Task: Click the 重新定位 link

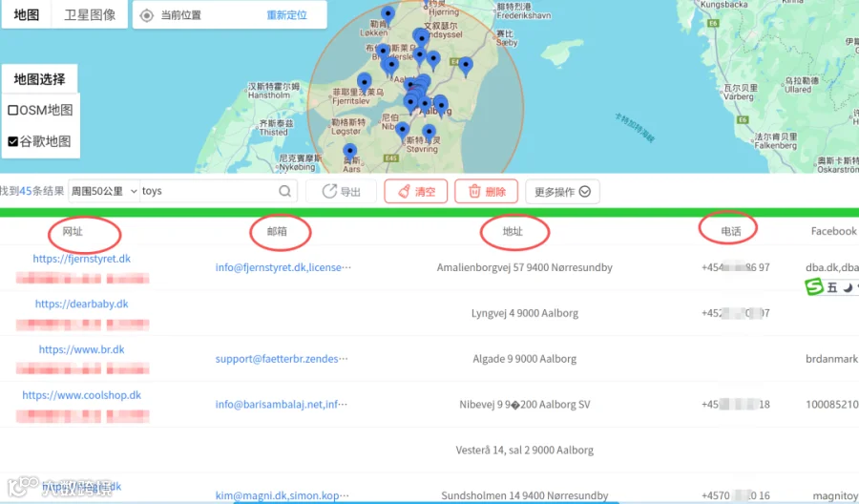Action: pos(286,15)
